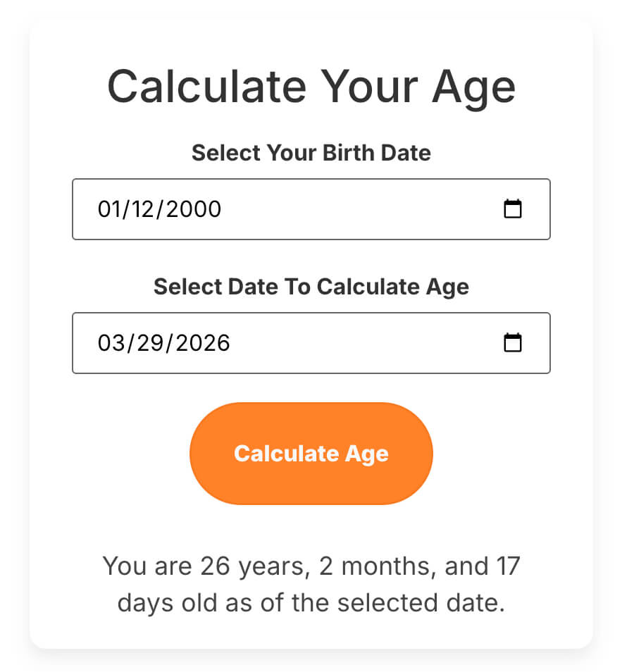The height and width of the screenshot is (672, 634).
Task: Select the day "12" in the birth date
Action: (144, 209)
